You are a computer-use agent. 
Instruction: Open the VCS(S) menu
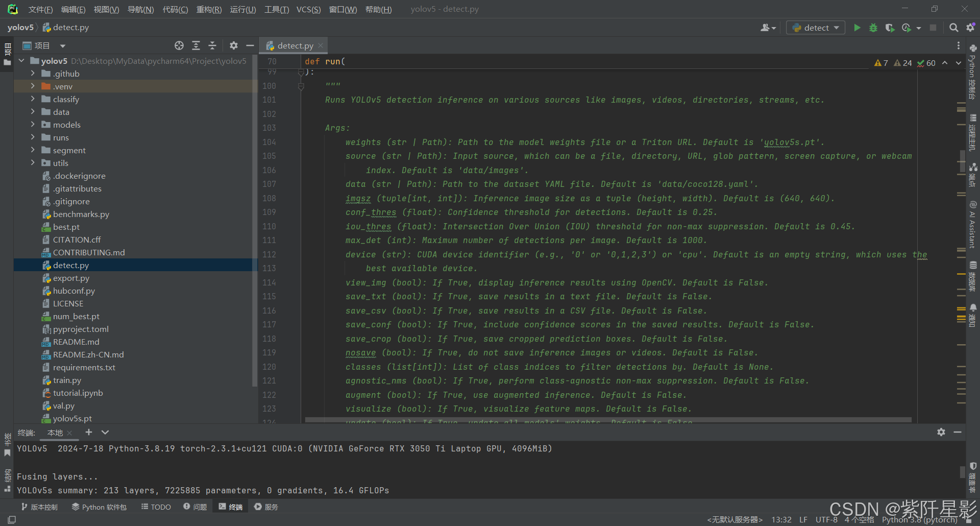coord(309,9)
